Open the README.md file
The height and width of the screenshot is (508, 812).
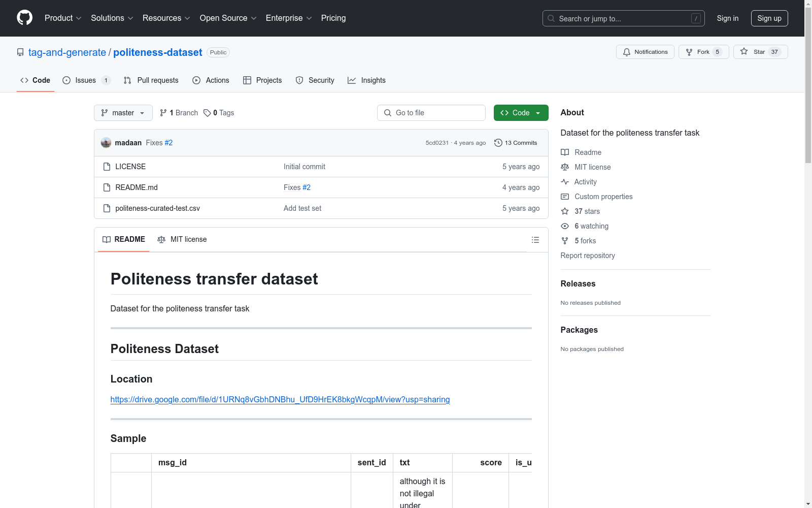coord(137,187)
